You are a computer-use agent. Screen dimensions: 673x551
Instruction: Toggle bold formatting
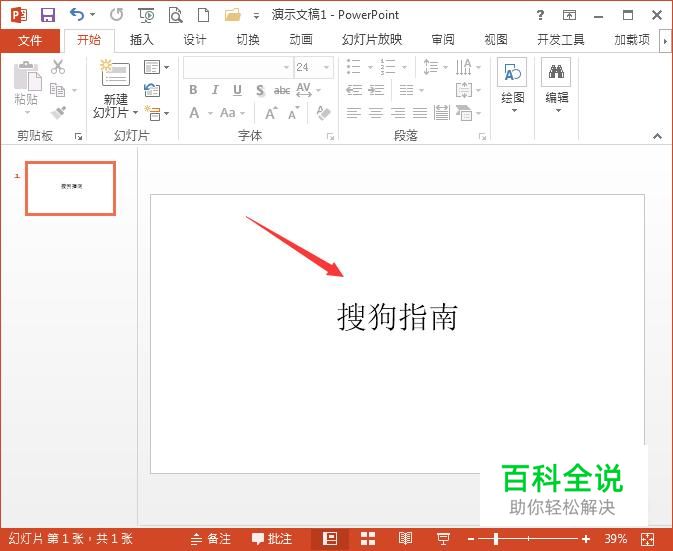click(x=193, y=90)
